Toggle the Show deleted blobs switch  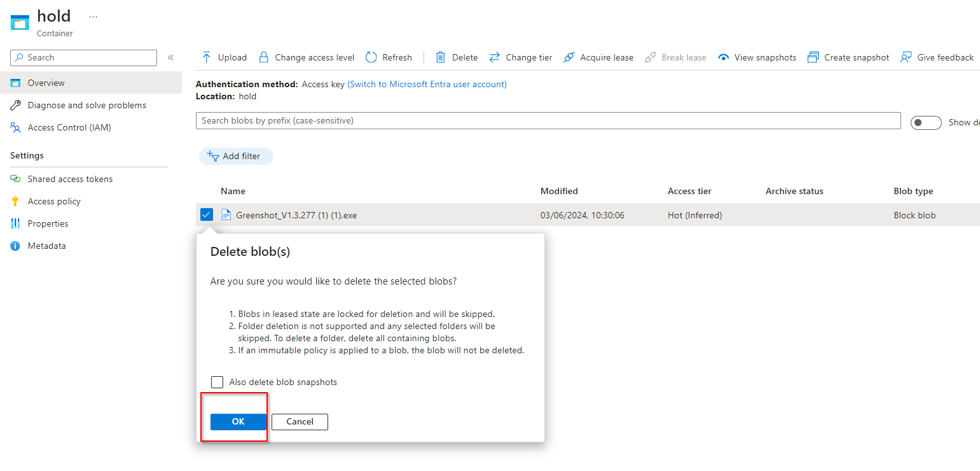pos(925,122)
